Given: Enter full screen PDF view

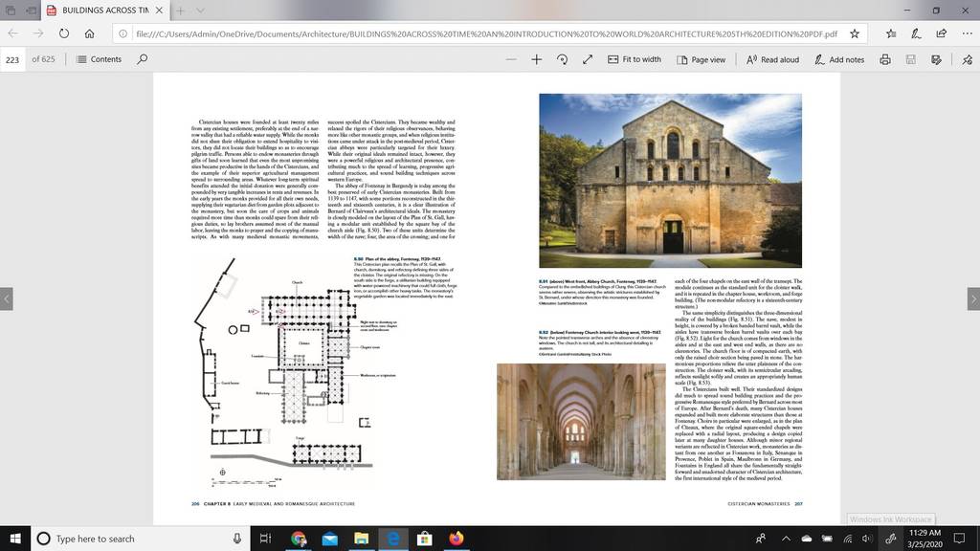Looking at the screenshot, I should 588,59.
